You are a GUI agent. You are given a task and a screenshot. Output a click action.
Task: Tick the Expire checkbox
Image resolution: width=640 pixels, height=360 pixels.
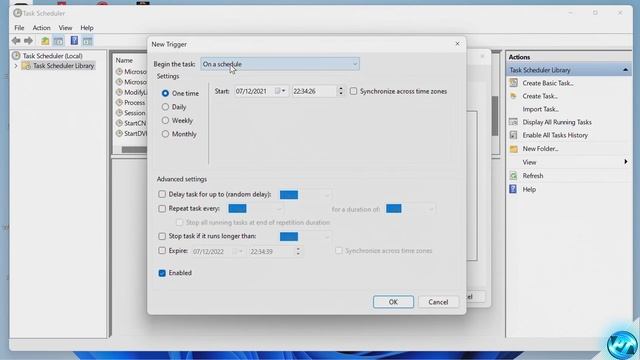[162, 251]
